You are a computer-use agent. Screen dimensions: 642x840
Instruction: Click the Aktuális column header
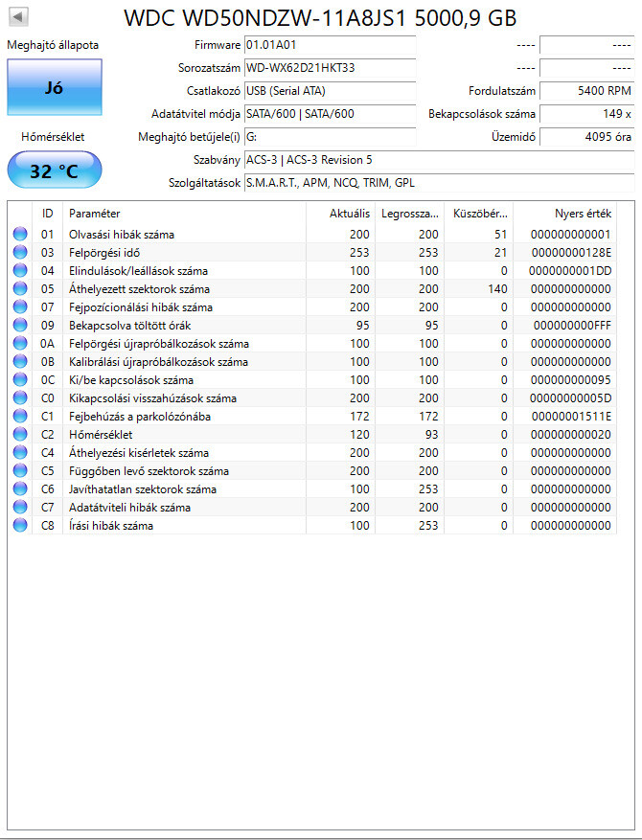tap(341, 214)
